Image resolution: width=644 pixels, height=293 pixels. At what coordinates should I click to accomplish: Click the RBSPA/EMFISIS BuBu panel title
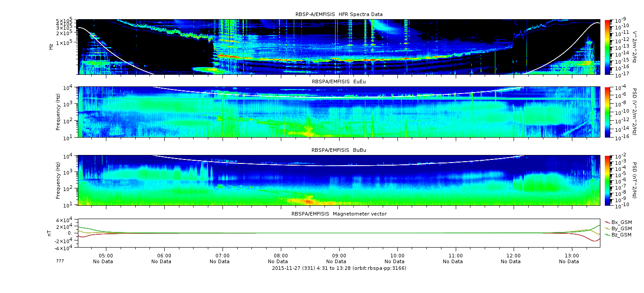[x=339, y=151]
